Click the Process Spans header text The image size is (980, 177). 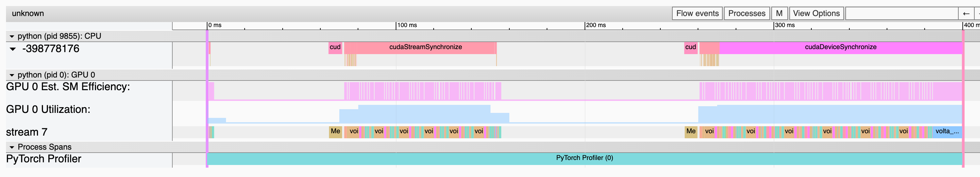tap(45, 147)
